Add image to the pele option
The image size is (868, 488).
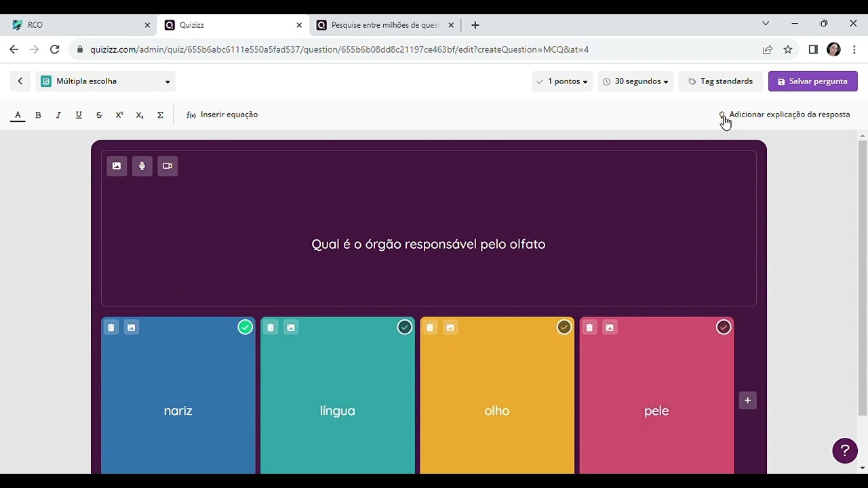[610, 327]
